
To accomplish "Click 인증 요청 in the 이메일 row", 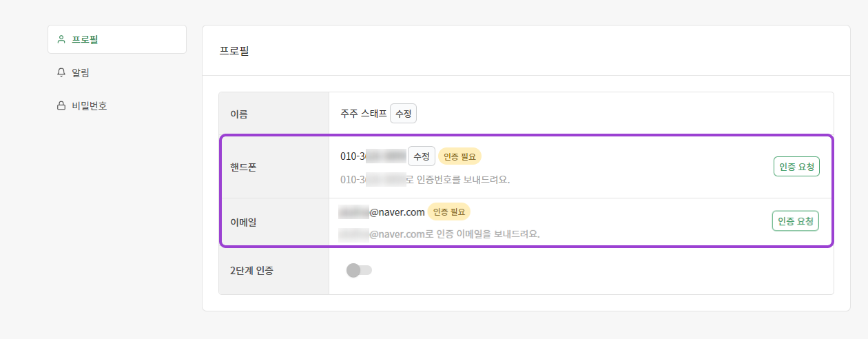I will pos(795,221).
